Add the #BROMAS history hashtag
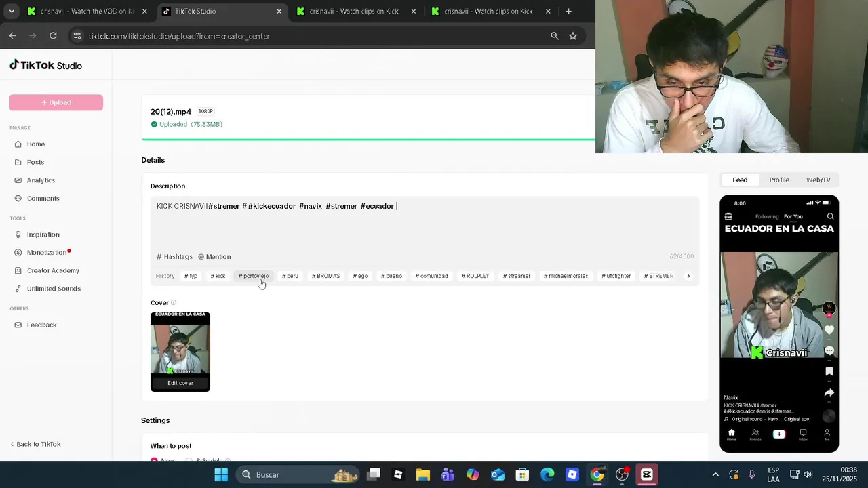The image size is (868, 488). 325,276
